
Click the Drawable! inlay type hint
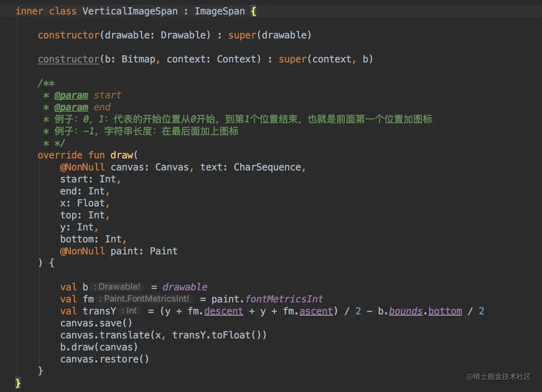click(117, 287)
